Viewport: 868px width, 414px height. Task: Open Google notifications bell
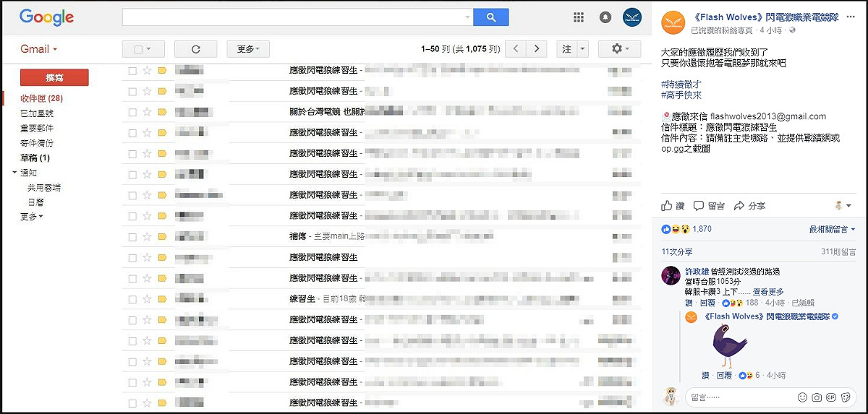coord(605,17)
